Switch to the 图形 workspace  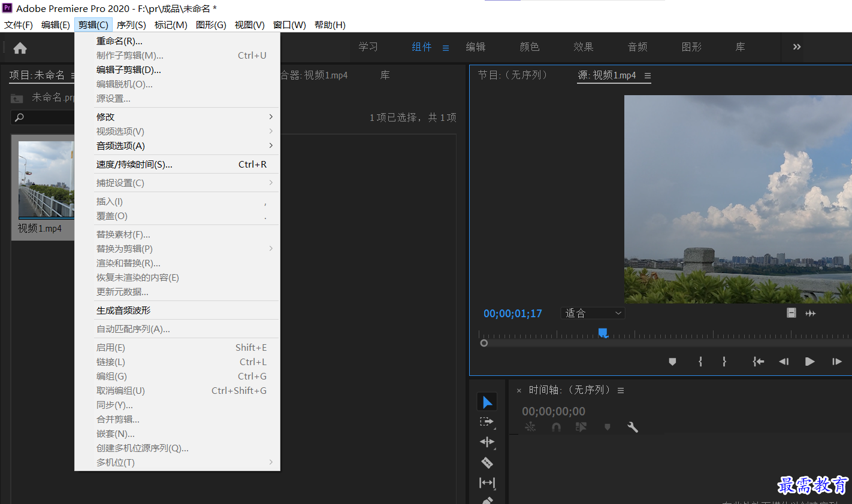[x=691, y=47]
